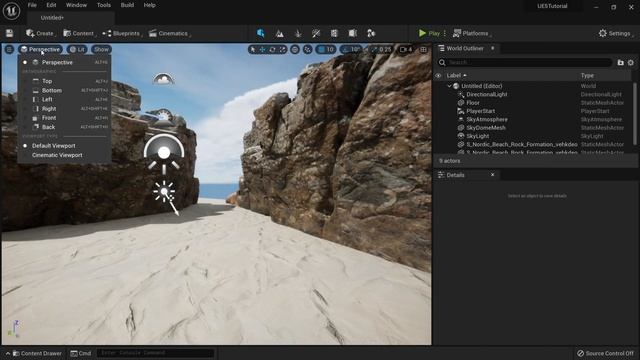Click the World Outliner create folder icon
640x360 pixels.
(x=620, y=62)
